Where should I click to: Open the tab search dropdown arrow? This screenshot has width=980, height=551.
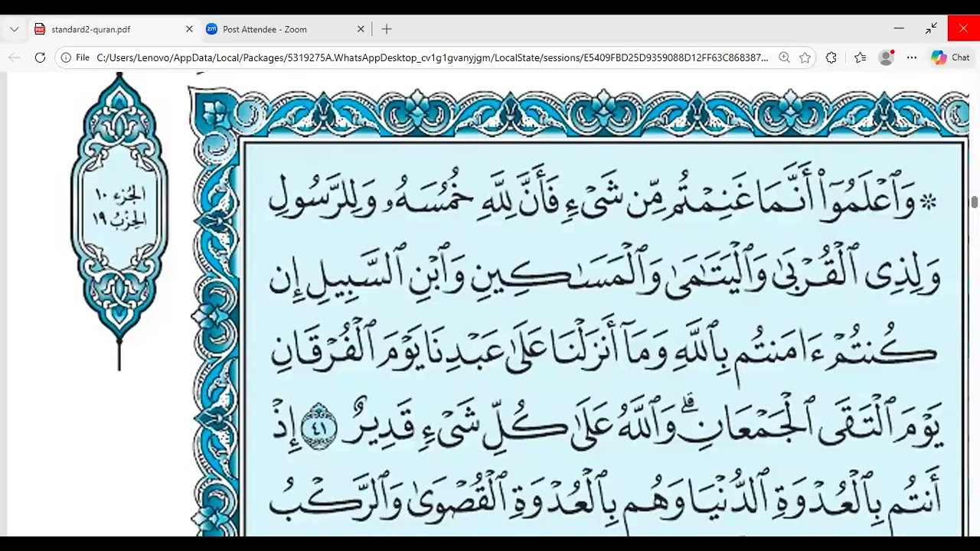(x=14, y=29)
